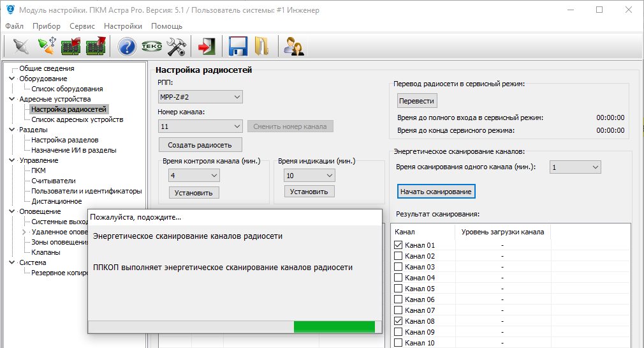Click the users icon in toolbar
The image size is (644, 348).
pyautogui.click(x=293, y=47)
